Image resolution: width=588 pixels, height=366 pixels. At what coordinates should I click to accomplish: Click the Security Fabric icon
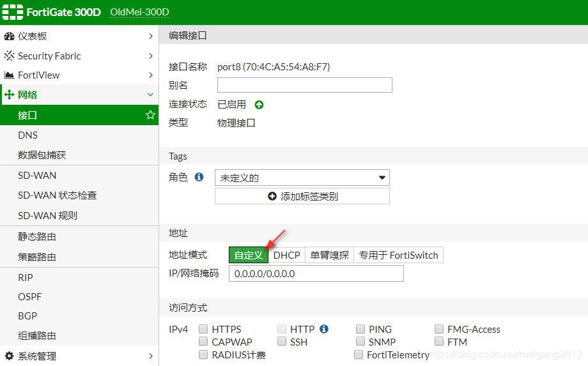(x=9, y=56)
